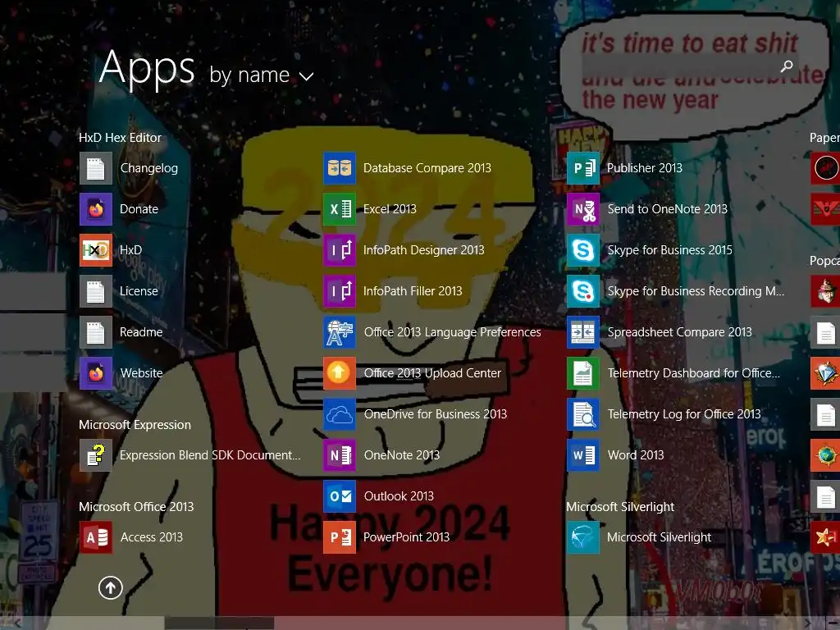Image resolution: width=840 pixels, height=630 pixels.
Task: Launch the HxD hex editor icon
Action: 96,250
